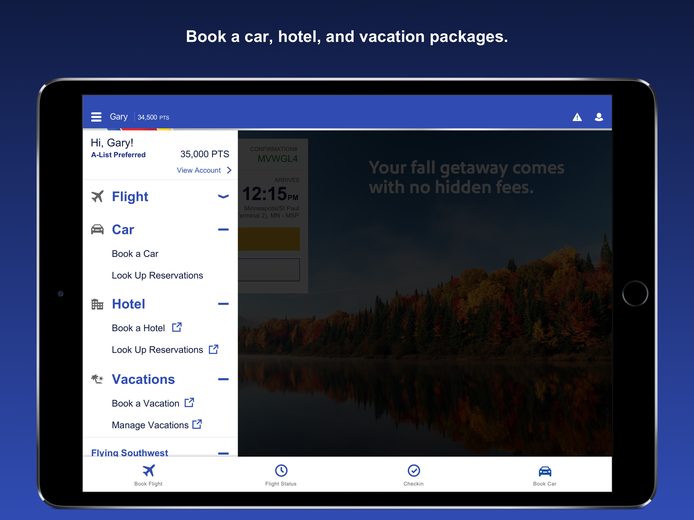Tap the Book Flight airplane tab icon
The height and width of the screenshot is (520, 694).
click(149, 470)
